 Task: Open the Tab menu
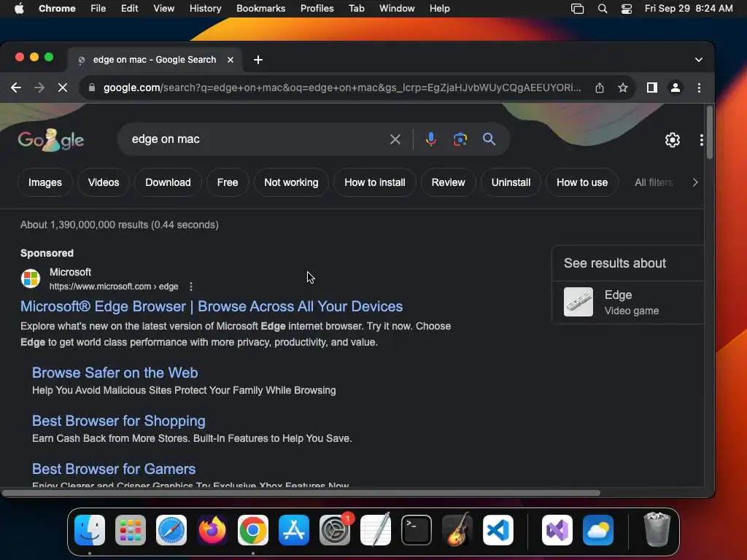click(x=356, y=9)
